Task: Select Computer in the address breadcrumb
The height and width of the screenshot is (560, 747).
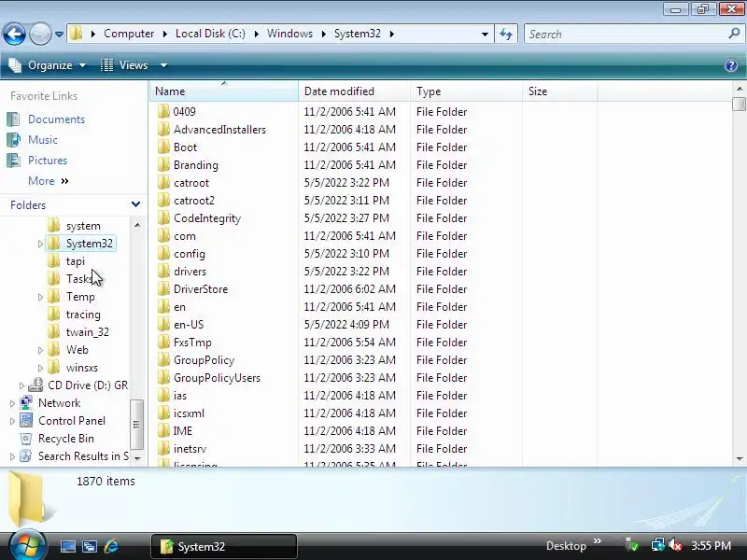Action: click(x=129, y=34)
